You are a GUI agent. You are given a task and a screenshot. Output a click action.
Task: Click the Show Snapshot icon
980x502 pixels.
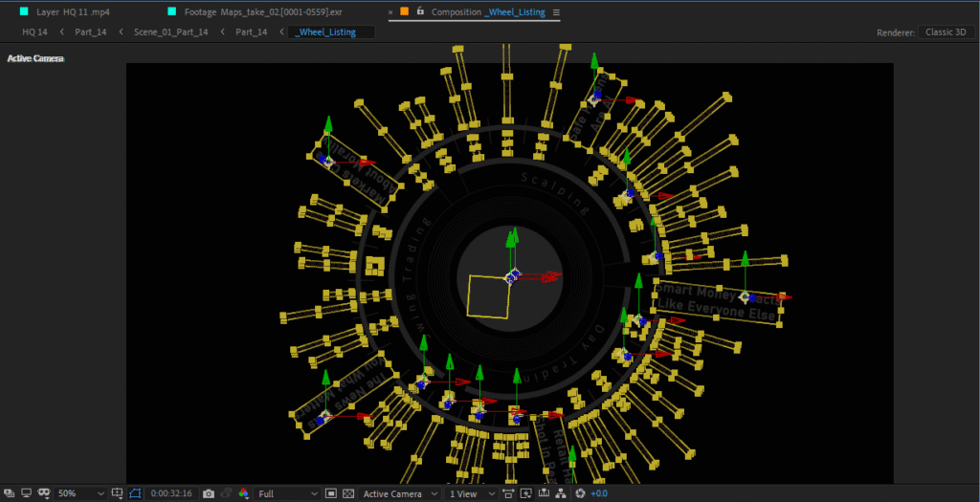click(226, 494)
